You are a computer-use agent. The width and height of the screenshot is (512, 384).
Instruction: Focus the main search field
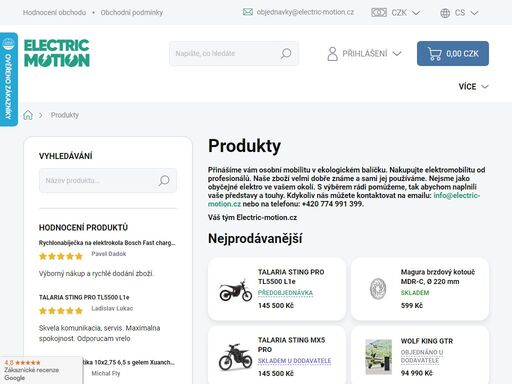[234, 53]
